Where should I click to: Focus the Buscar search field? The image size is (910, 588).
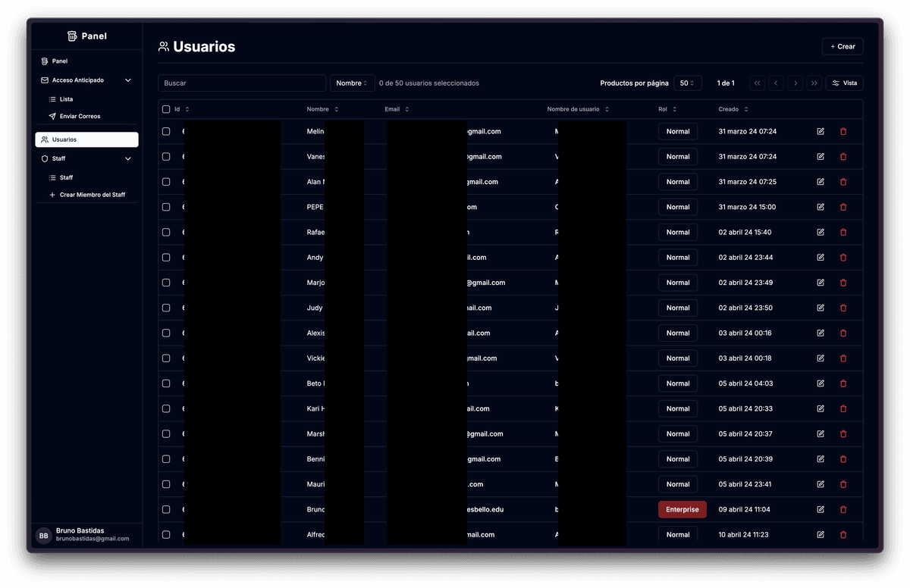[242, 83]
